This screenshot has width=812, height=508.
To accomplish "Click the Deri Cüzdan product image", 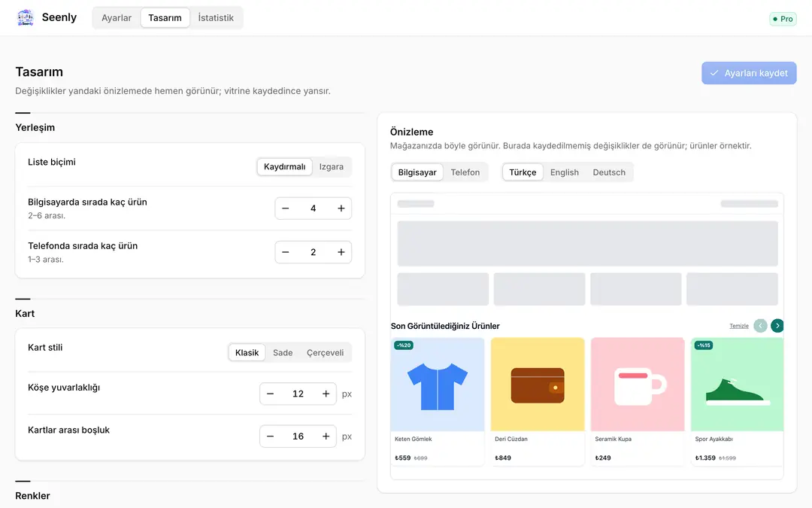I will 538,384.
